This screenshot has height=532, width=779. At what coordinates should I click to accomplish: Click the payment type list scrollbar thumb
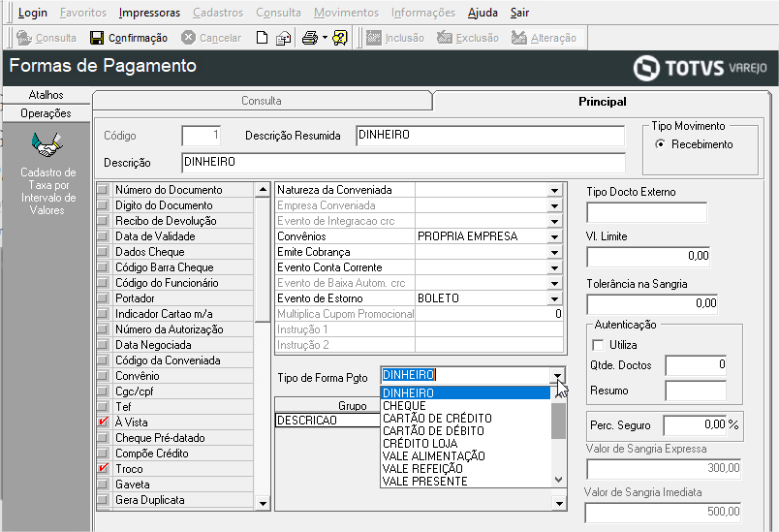pos(558,421)
